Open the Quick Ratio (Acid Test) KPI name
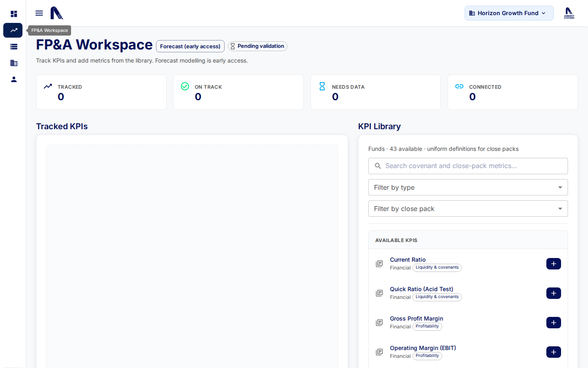Screen dimensions: 588x368 (x=421, y=289)
